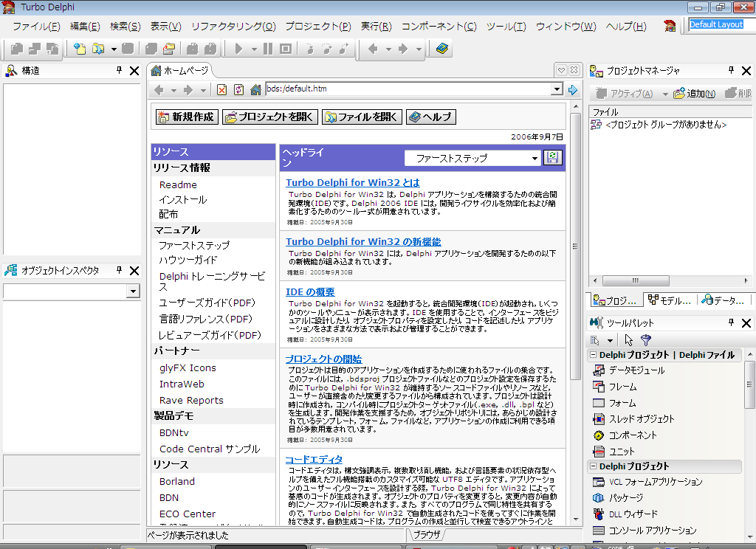Click the Pause toolbar icon
Image resolution: width=756 pixels, height=549 pixels.
tap(268, 49)
